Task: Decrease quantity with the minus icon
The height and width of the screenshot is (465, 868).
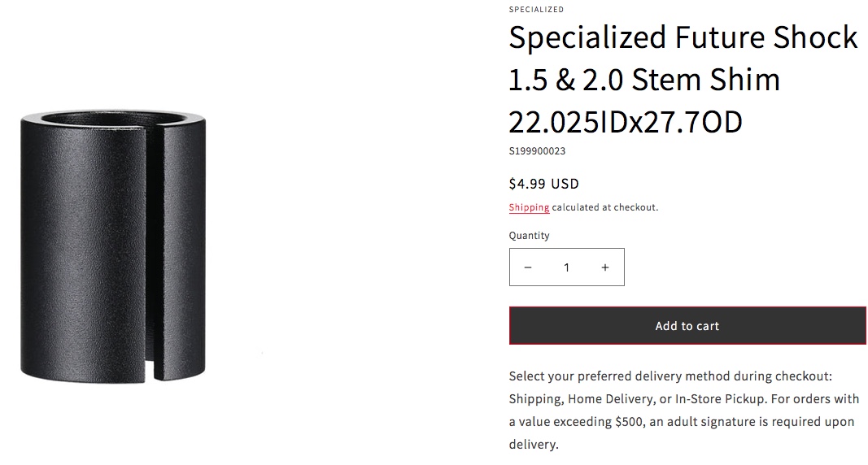Action: [x=528, y=267]
